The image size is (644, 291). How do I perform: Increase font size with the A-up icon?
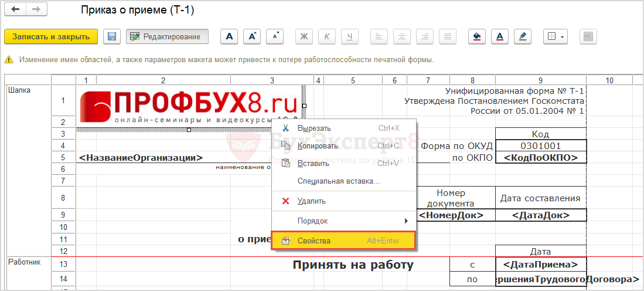click(x=252, y=36)
